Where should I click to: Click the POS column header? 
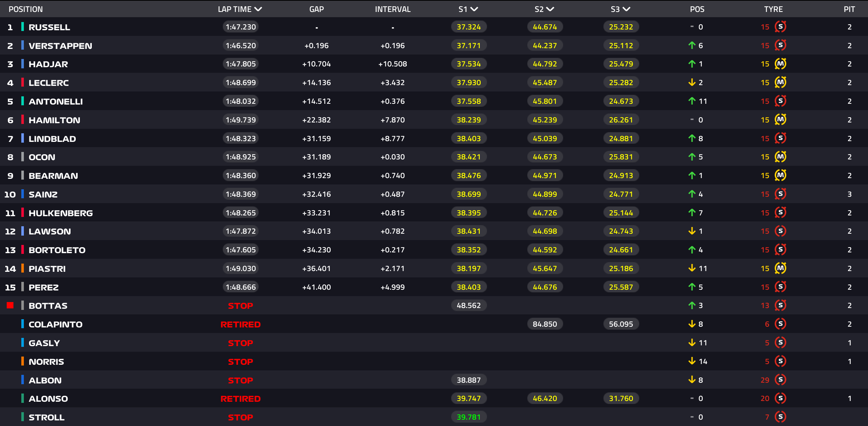(697, 9)
